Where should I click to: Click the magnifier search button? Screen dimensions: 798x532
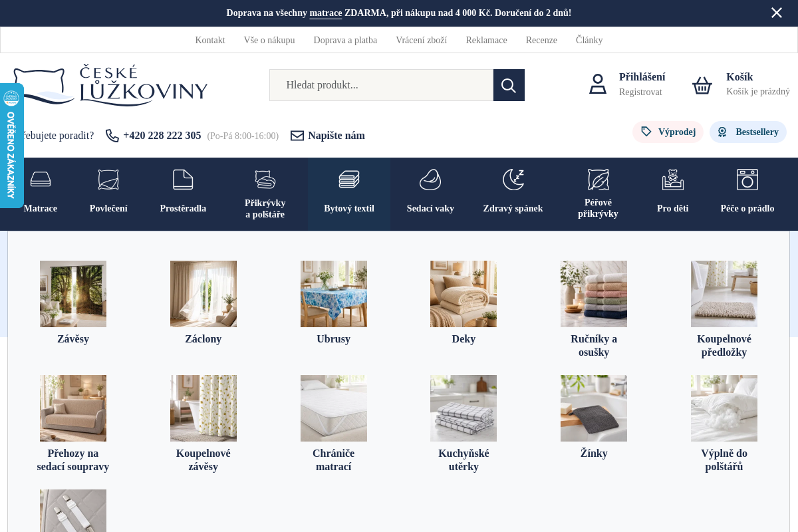(509, 85)
